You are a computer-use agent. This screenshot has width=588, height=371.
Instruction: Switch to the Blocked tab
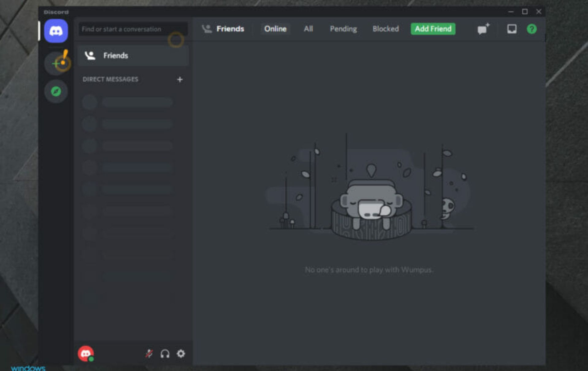386,29
